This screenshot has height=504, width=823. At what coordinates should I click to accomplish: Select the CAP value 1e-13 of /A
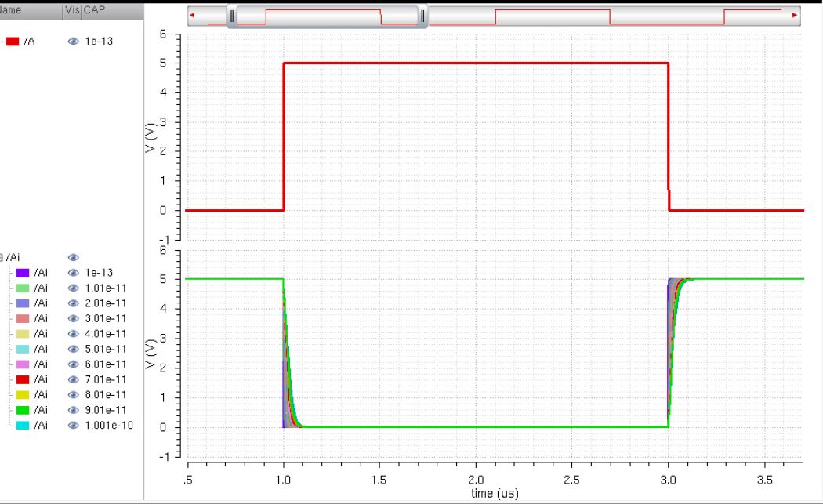(99, 42)
